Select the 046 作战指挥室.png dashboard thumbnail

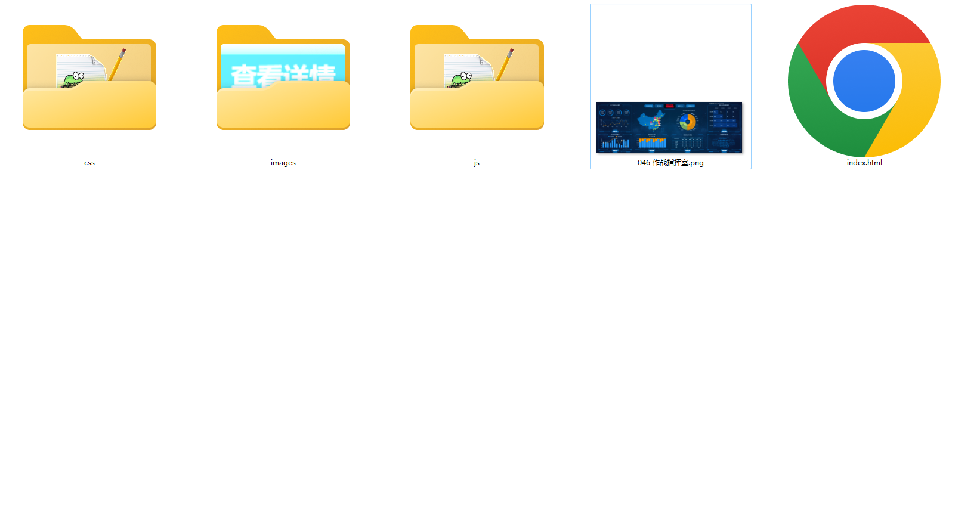click(669, 127)
